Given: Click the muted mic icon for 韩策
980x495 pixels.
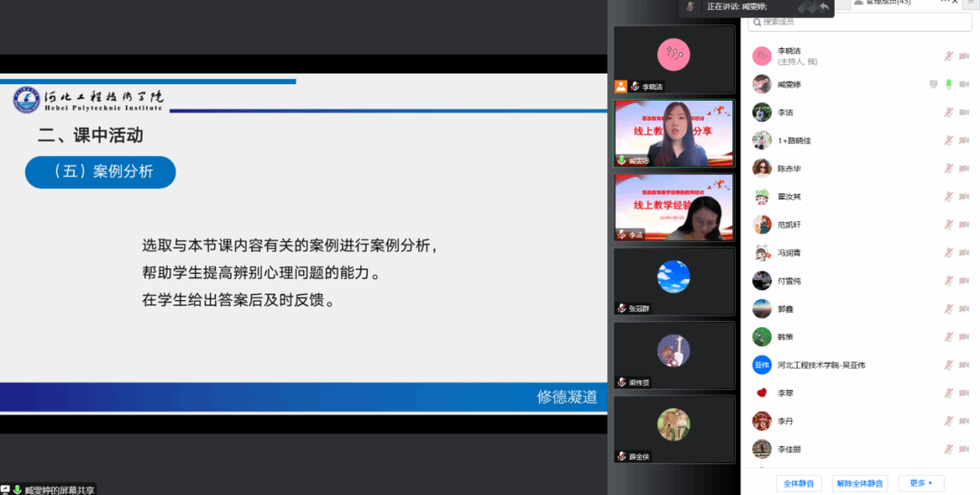Looking at the screenshot, I should (x=949, y=337).
